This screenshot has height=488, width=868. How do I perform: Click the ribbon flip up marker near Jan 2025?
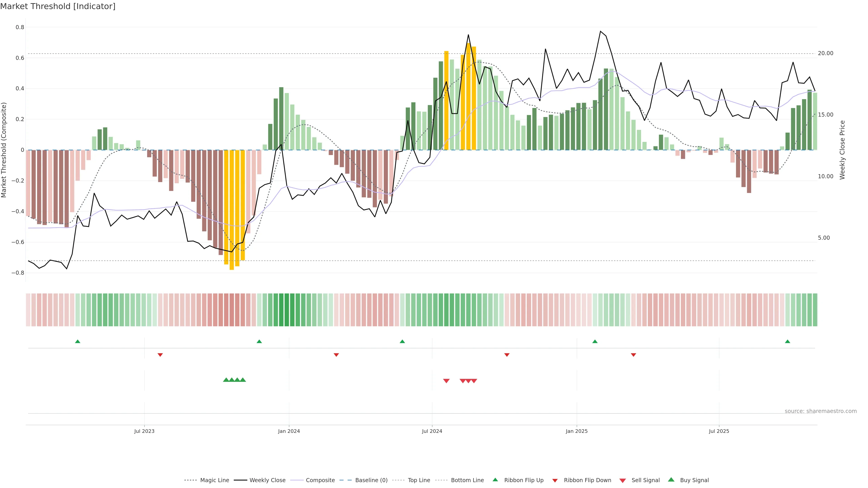point(595,342)
